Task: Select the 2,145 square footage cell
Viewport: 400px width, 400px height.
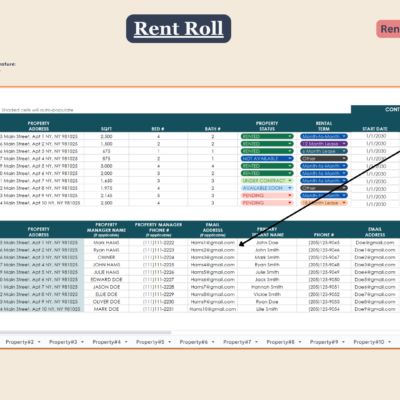Action: tap(106, 195)
